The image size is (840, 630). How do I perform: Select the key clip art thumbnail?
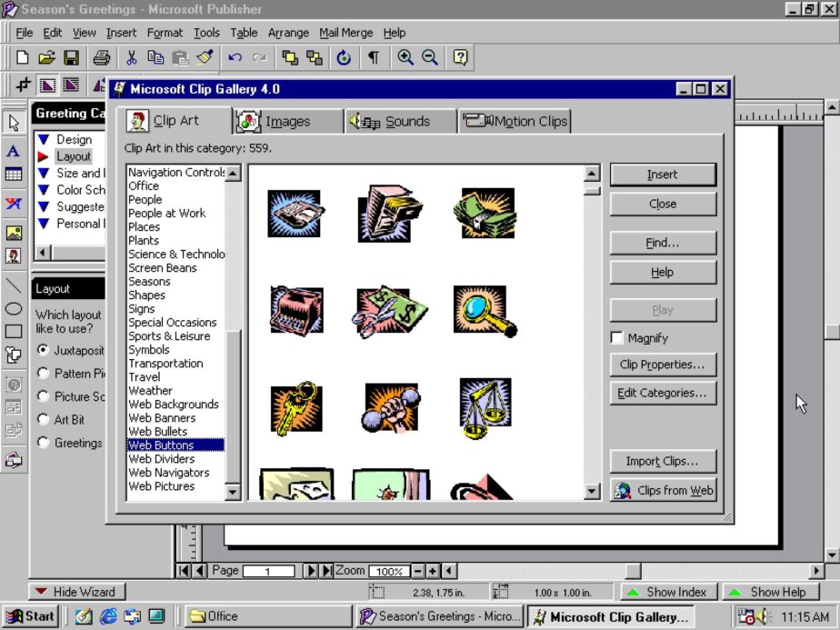coord(296,408)
